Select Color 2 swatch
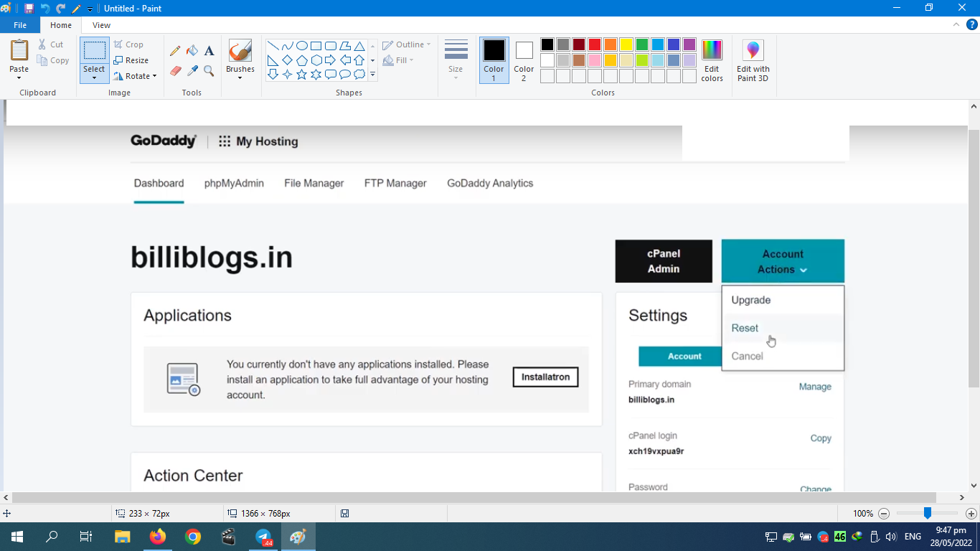980x551 pixels. pos(524,60)
